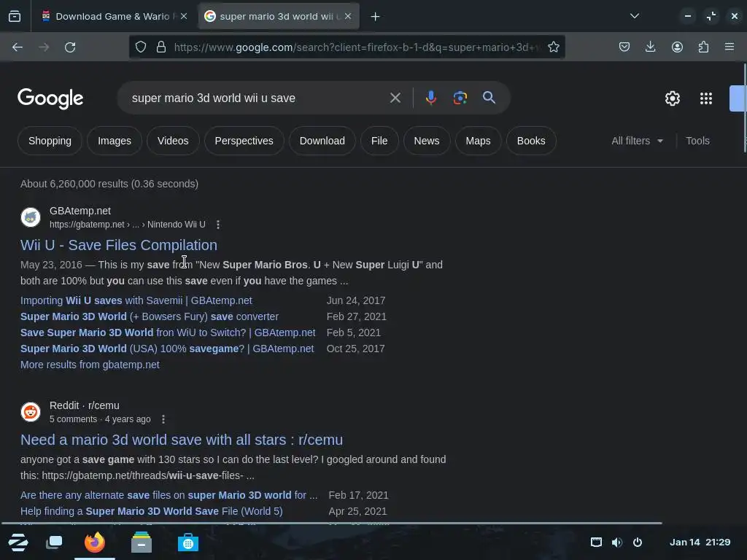747x560 pixels.
Task: Open Google quick settings gear
Action: coord(672,98)
